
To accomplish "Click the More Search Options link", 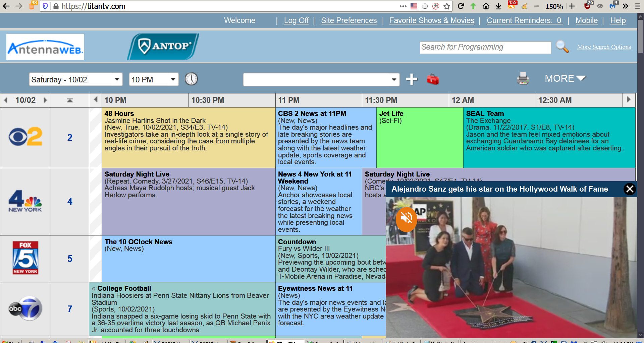I will (x=604, y=47).
